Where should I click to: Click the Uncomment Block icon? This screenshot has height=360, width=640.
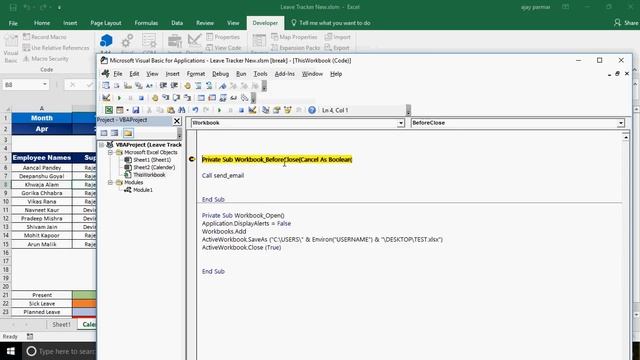[209, 86]
